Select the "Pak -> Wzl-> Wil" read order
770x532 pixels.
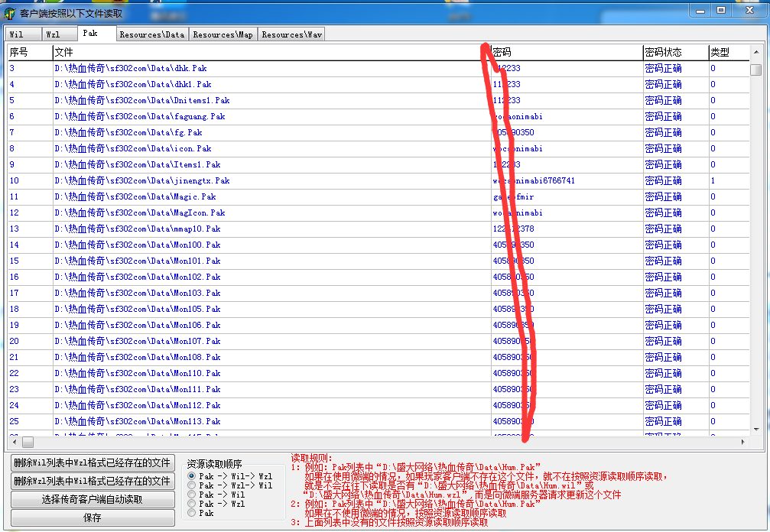tap(192, 485)
